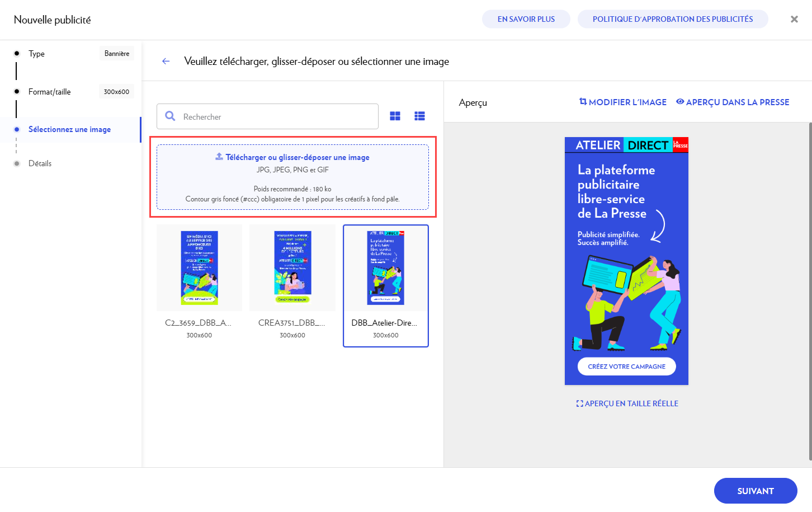The image size is (812, 512).
Task: Switch to grid view layout
Action: pos(395,116)
